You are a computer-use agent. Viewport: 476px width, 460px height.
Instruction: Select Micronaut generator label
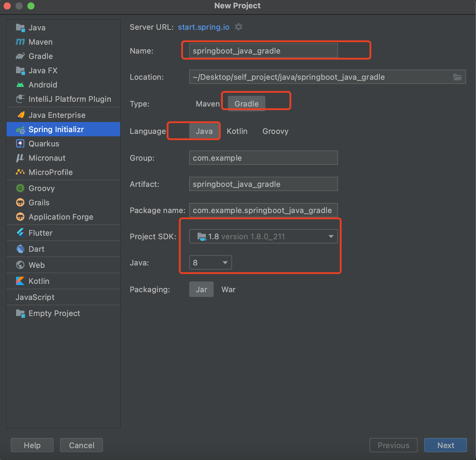pyautogui.click(x=47, y=158)
